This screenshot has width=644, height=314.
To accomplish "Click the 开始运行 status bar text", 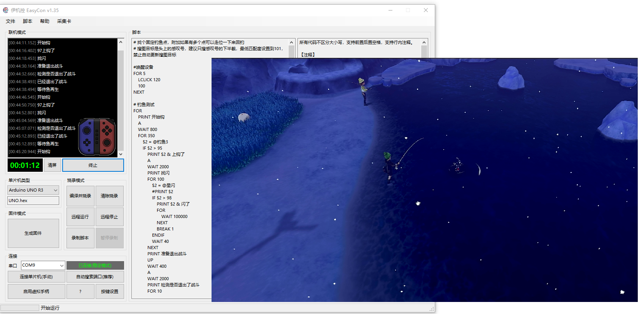I will [x=50, y=308].
